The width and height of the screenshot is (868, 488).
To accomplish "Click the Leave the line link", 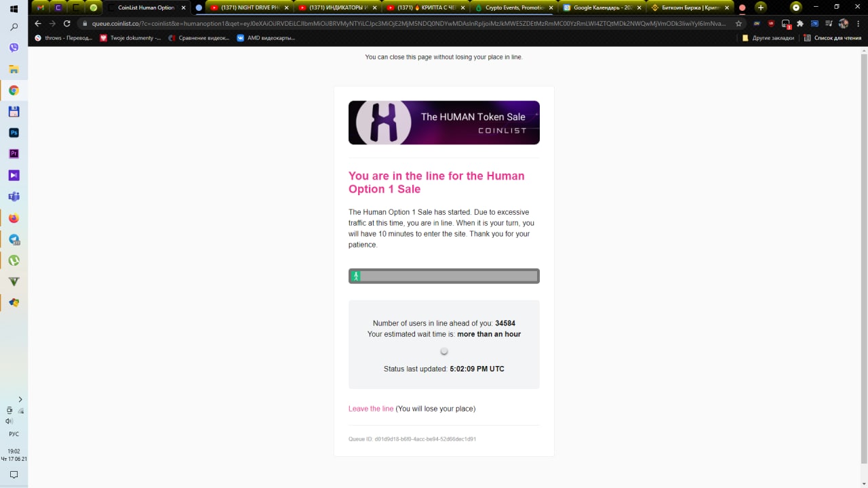I will [x=371, y=409].
